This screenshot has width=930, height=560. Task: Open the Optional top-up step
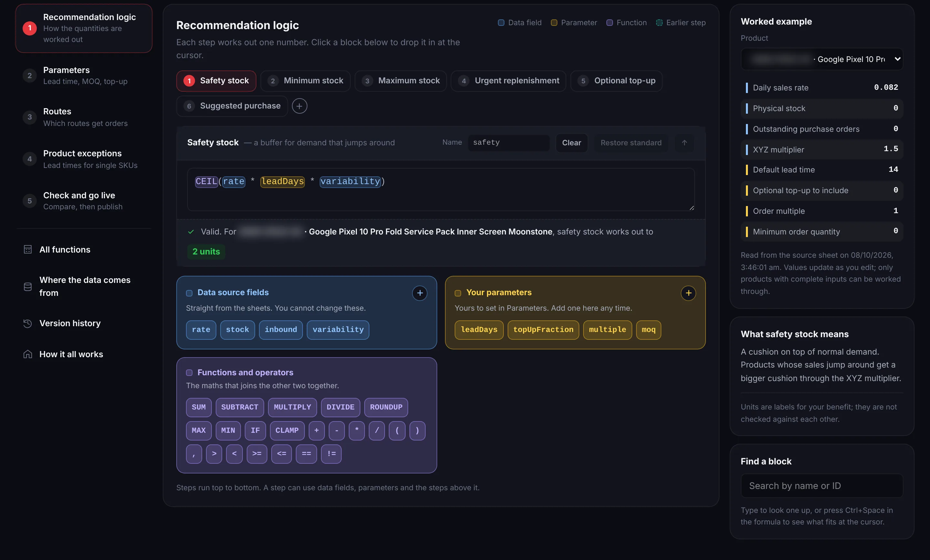pyautogui.click(x=616, y=81)
